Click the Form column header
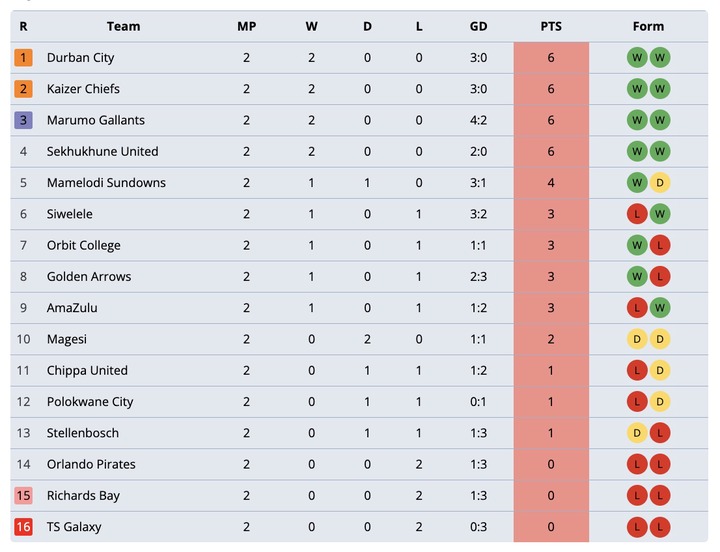 coord(648,26)
